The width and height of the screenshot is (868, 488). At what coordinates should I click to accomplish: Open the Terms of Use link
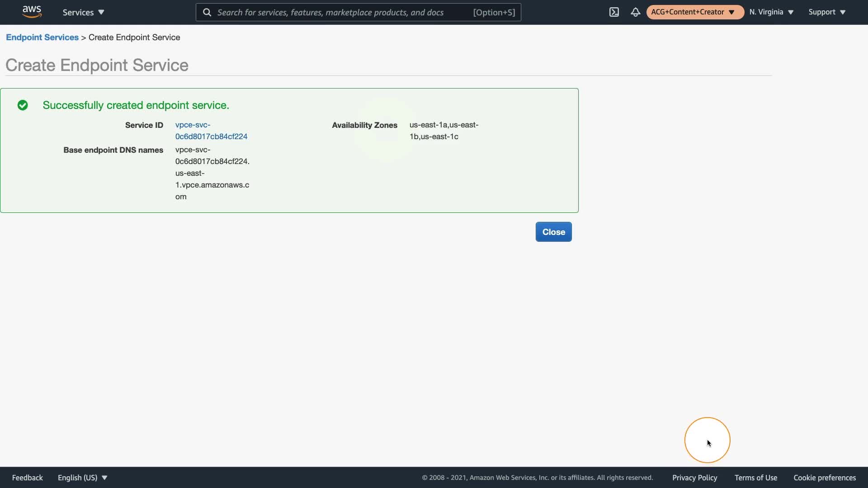(755, 478)
